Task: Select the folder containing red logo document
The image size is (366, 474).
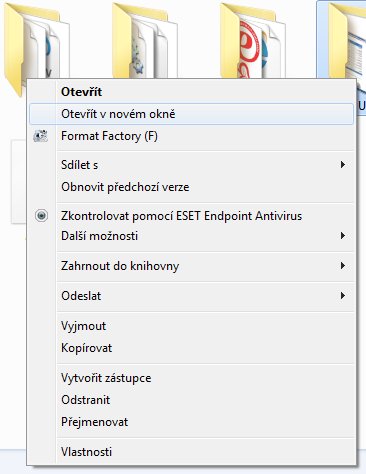Action: (253, 40)
